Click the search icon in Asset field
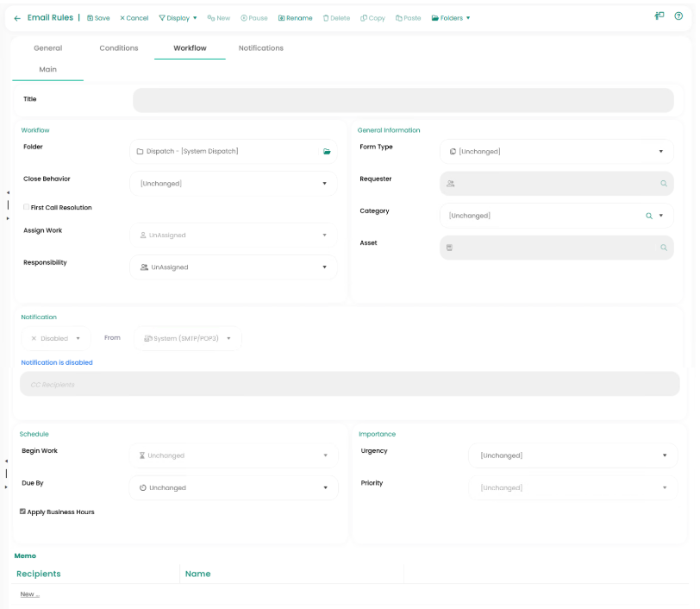The height and width of the screenshot is (609, 700). (x=664, y=248)
